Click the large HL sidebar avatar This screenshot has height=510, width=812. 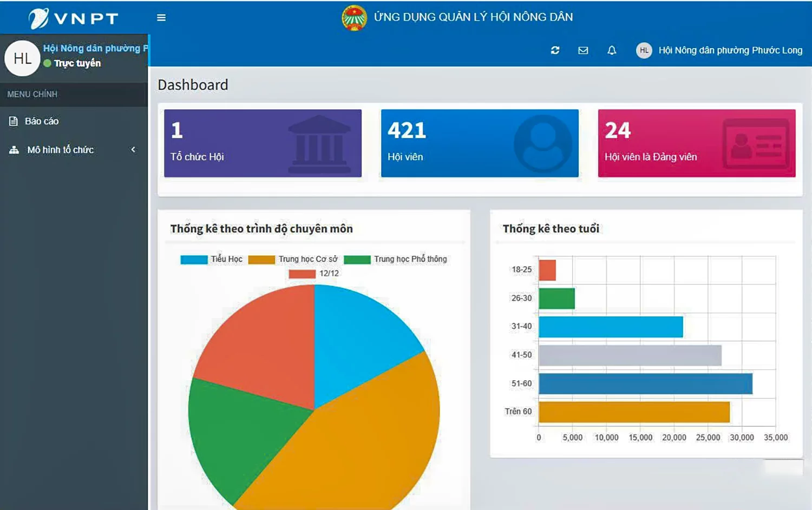[22, 58]
